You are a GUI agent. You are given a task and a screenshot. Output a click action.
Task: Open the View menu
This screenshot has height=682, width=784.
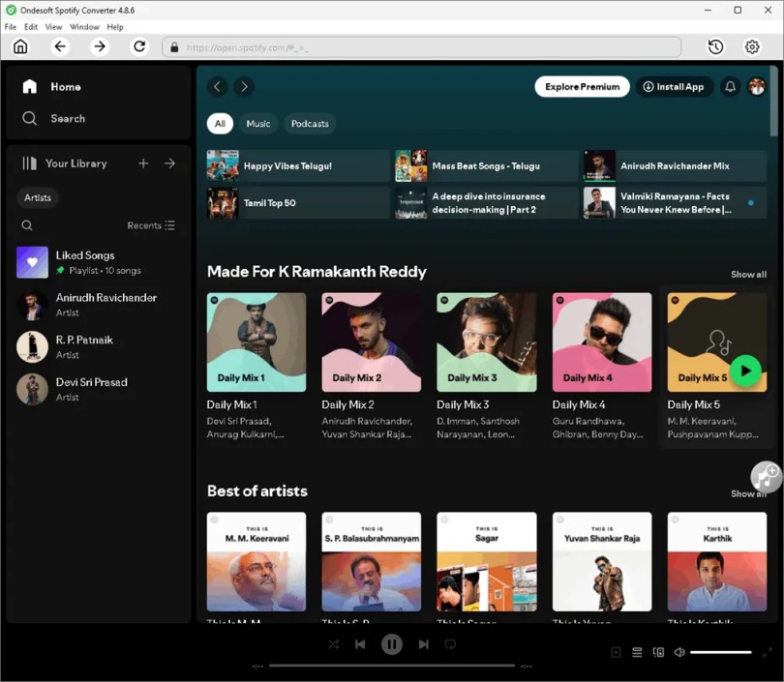coord(53,27)
